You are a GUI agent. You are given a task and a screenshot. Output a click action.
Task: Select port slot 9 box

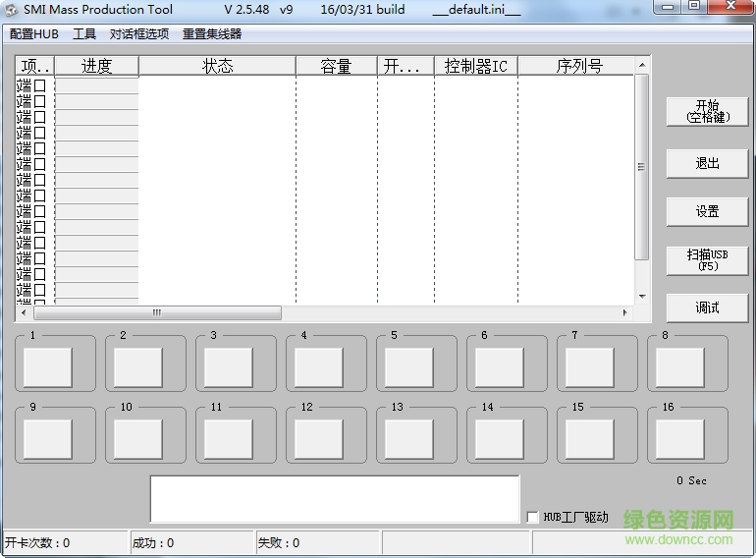point(48,439)
